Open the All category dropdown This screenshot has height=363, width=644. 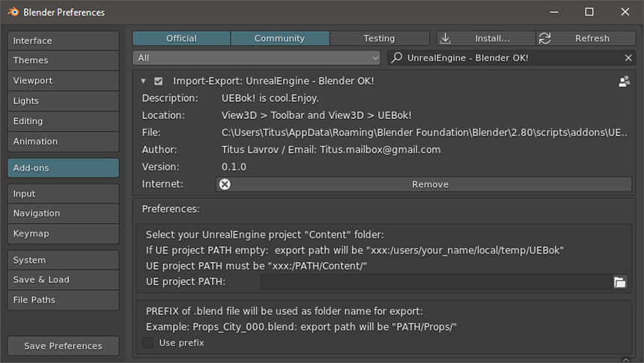tap(257, 58)
